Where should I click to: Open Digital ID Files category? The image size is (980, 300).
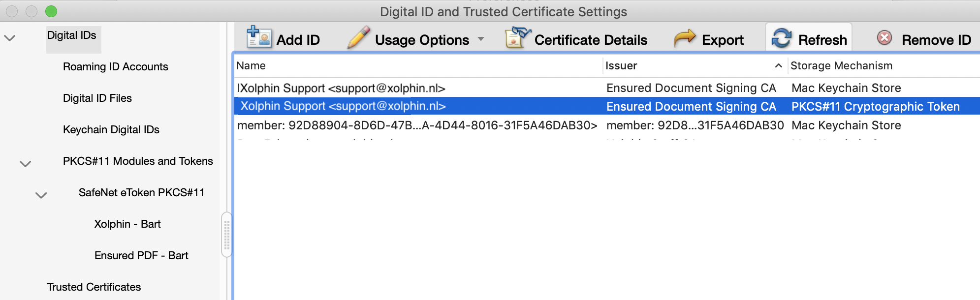click(97, 98)
